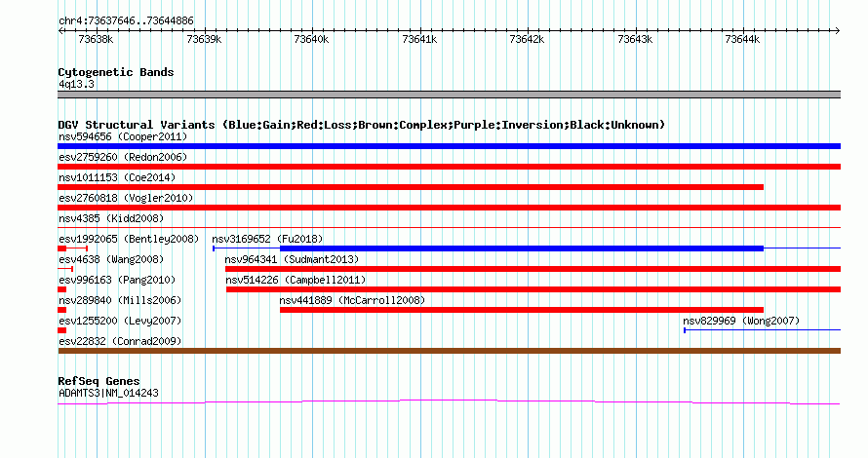The height and width of the screenshot is (458, 868).
Task: Click the nsv4385 (Kidd2008) label
Action: [111, 218]
